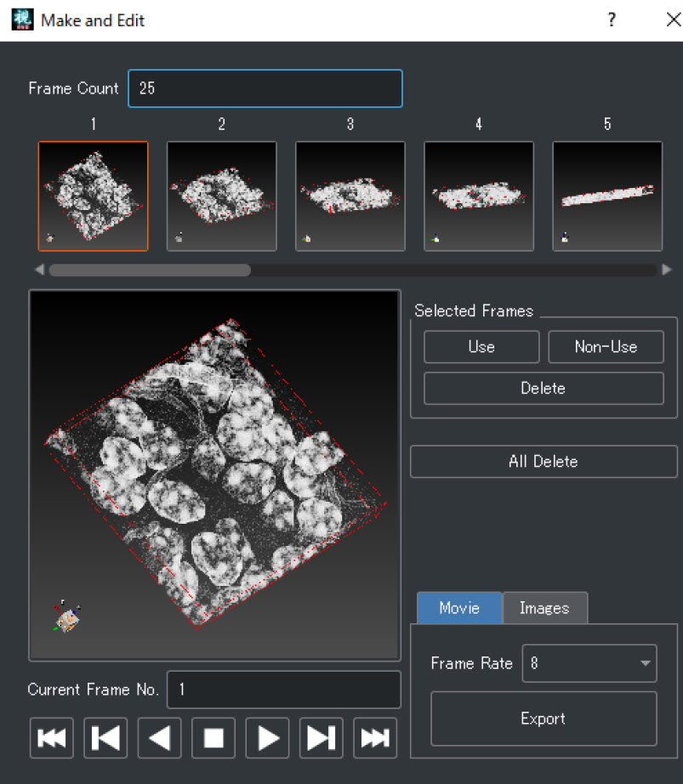Viewport: 683px width, 784px height.
Task: Click the All Delete button
Action: click(x=543, y=462)
